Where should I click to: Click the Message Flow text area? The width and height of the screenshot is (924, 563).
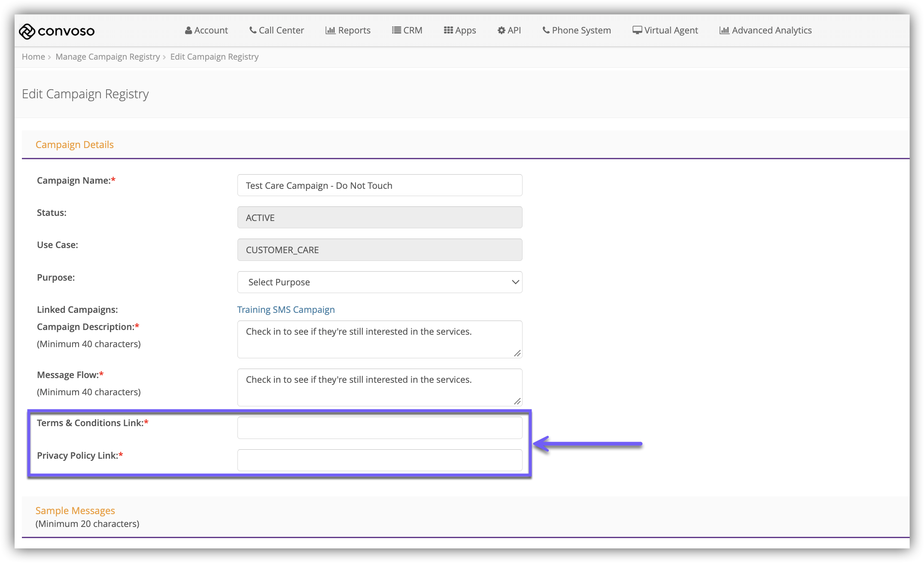click(x=380, y=387)
